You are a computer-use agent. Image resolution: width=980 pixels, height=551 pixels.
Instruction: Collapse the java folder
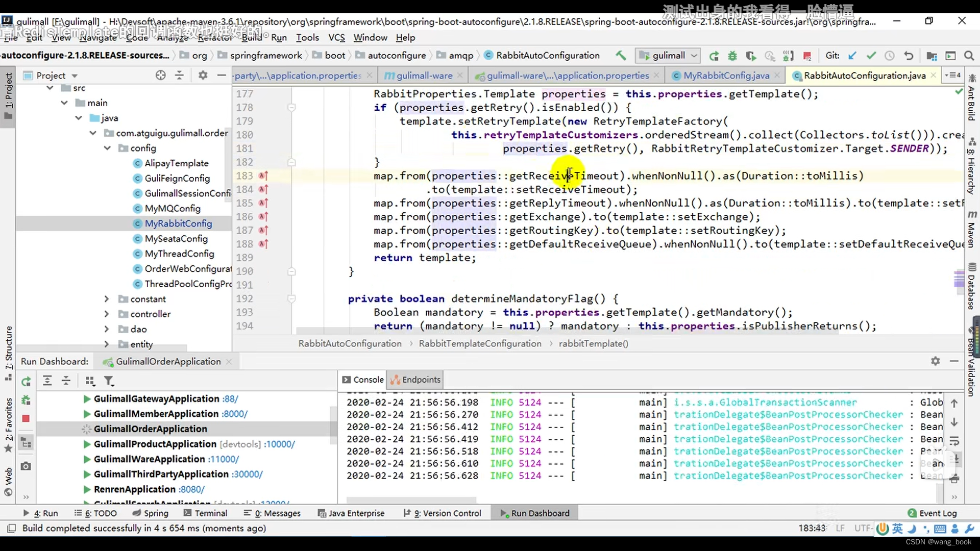79,118
